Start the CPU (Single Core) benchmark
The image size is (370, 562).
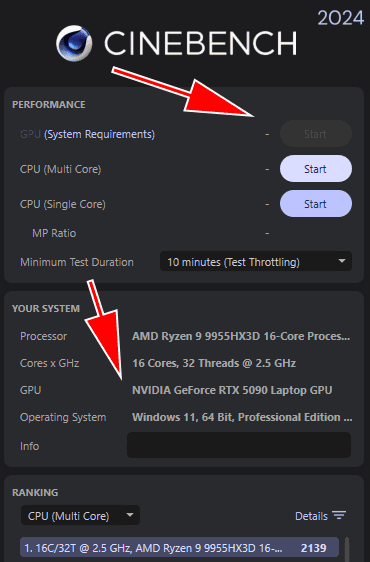click(316, 204)
